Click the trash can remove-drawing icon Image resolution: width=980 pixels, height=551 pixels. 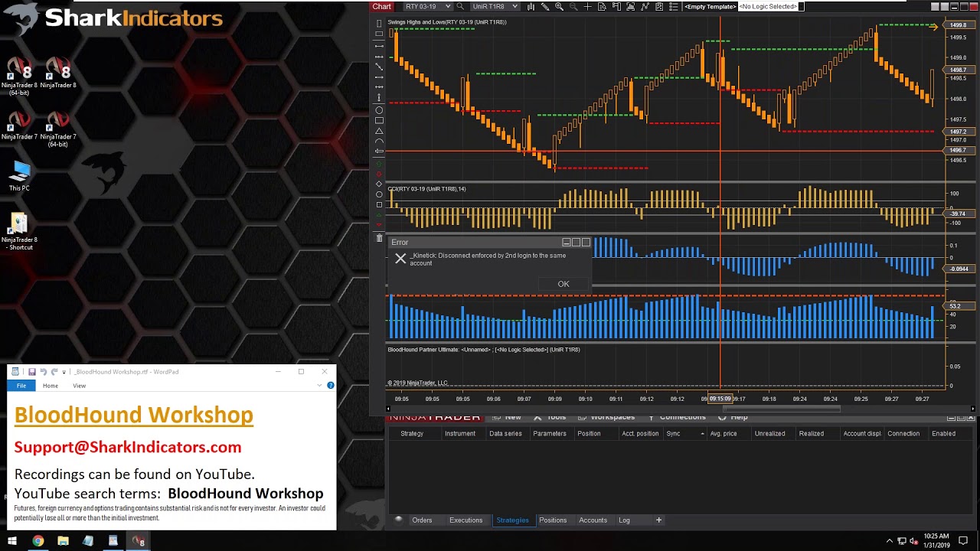[x=379, y=238]
